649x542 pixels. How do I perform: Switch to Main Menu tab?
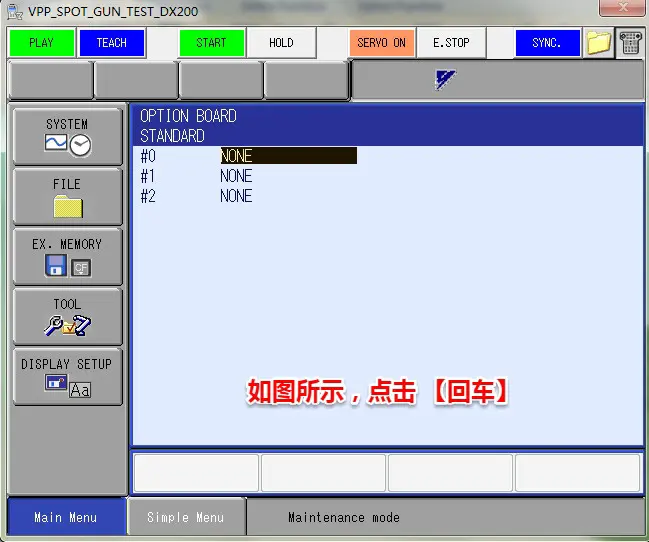click(x=66, y=517)
